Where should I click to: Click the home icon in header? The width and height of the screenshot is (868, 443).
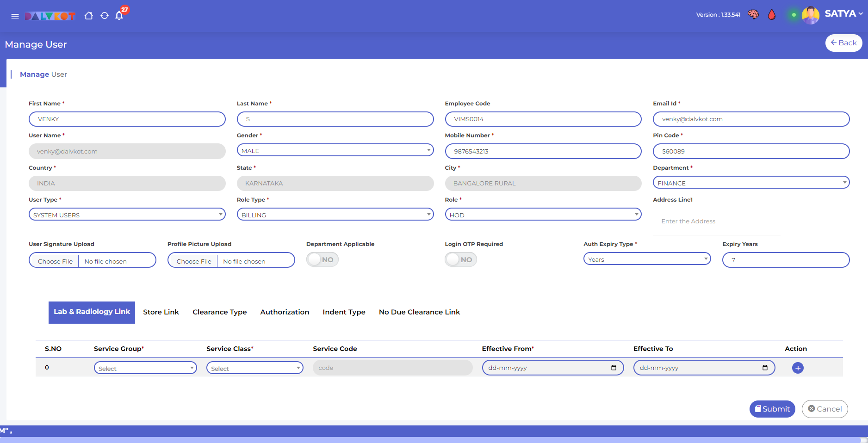pos(89,16)
